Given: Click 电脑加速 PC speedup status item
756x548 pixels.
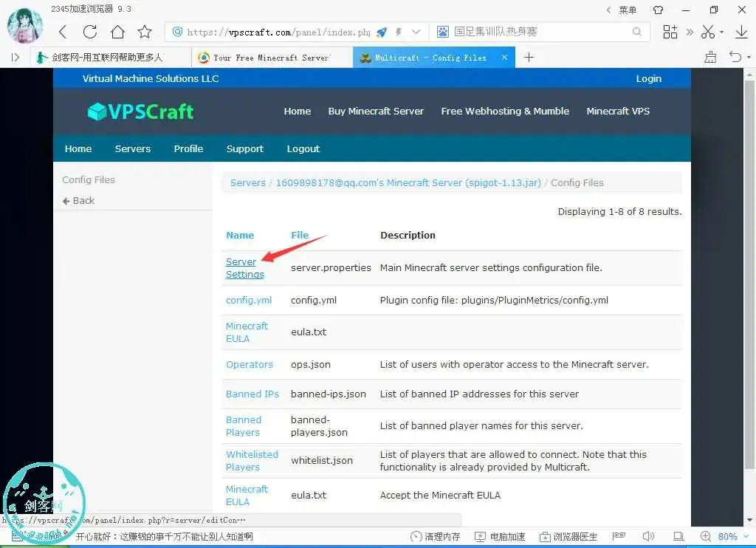Looking at the screenshot, I should [x=500, y=536].
